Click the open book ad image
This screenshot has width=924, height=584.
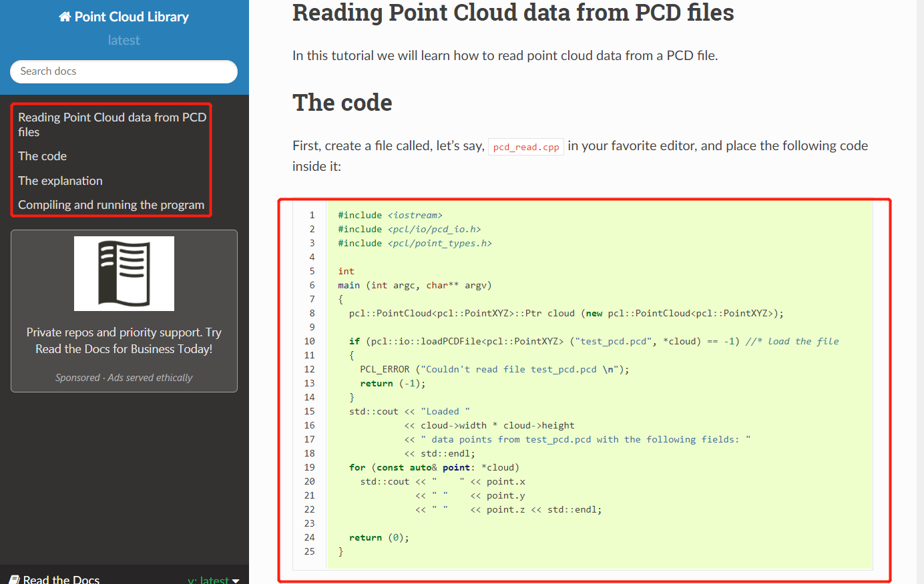tap(124, 274)
